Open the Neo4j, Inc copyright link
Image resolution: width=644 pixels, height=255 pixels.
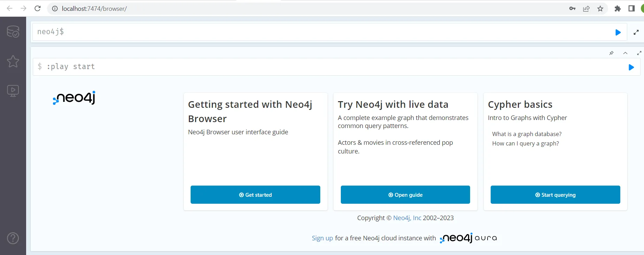coord(407,218)
